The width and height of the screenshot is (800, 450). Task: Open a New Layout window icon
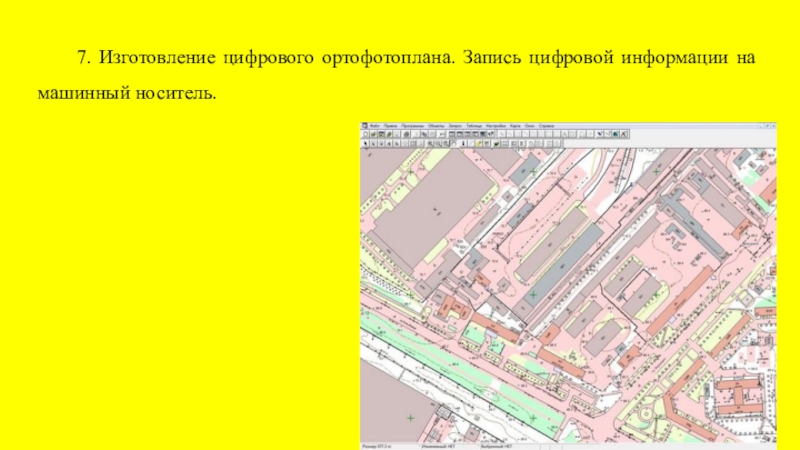click(475, 134)
